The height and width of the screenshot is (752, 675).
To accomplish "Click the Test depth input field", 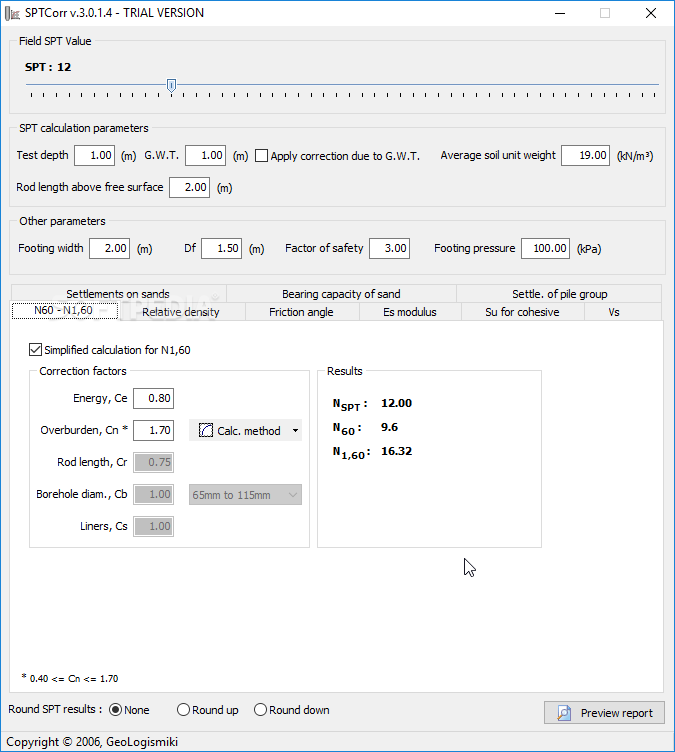I will click(95, 155).
